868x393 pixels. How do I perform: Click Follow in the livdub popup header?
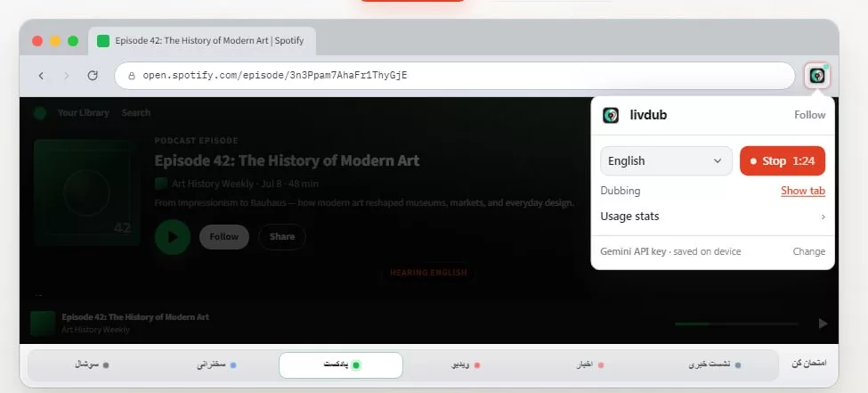click(810, 115)
